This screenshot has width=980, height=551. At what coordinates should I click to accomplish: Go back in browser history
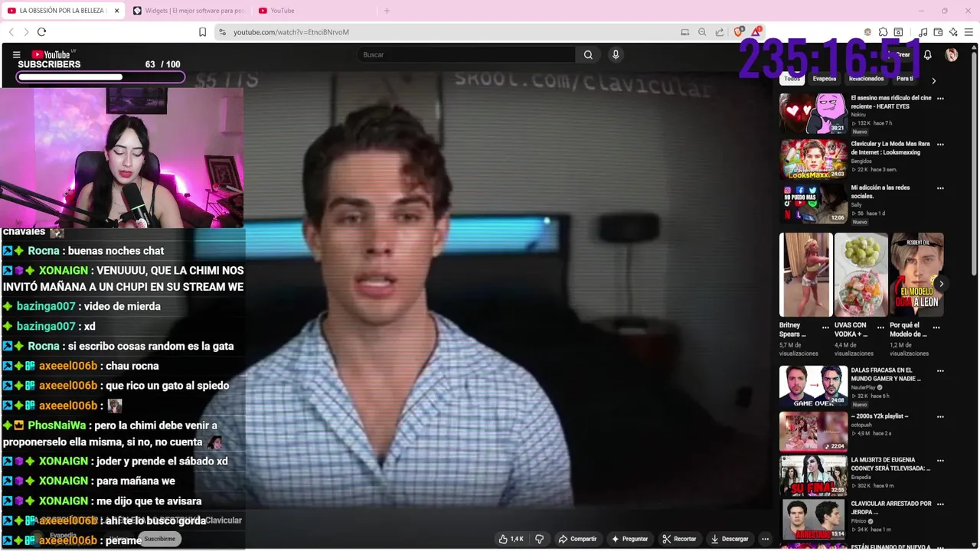click(x=11, y=32)
